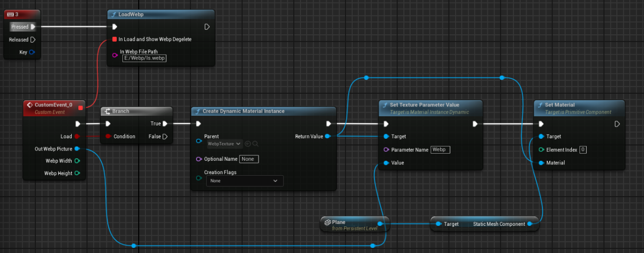Click the Branch node's Condition boolean pin

109,136
